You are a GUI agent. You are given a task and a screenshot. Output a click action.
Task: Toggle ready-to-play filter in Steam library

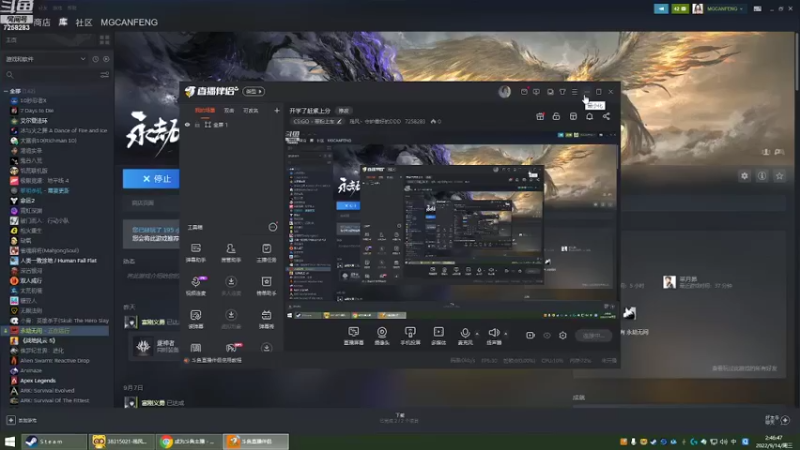pyautogui.click(x=106, y=59)
